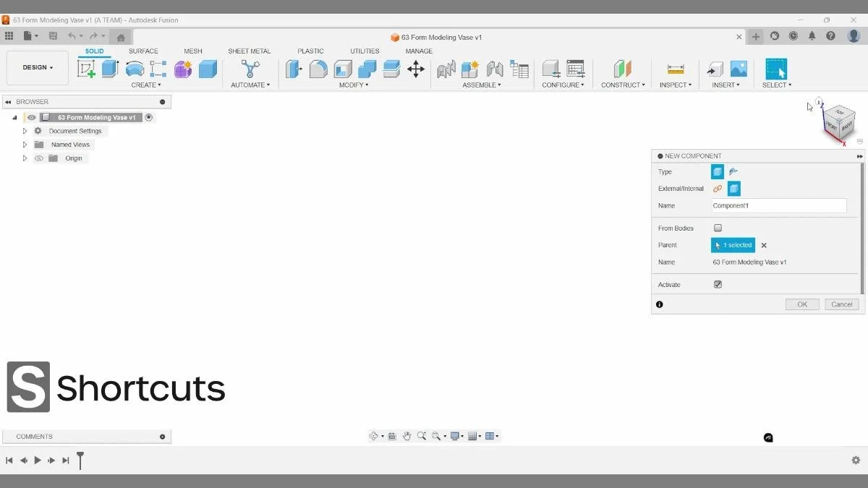Screen dimensions: 868x488
Task: Choose the Extrude tool icon
Action: click(110, 69)
